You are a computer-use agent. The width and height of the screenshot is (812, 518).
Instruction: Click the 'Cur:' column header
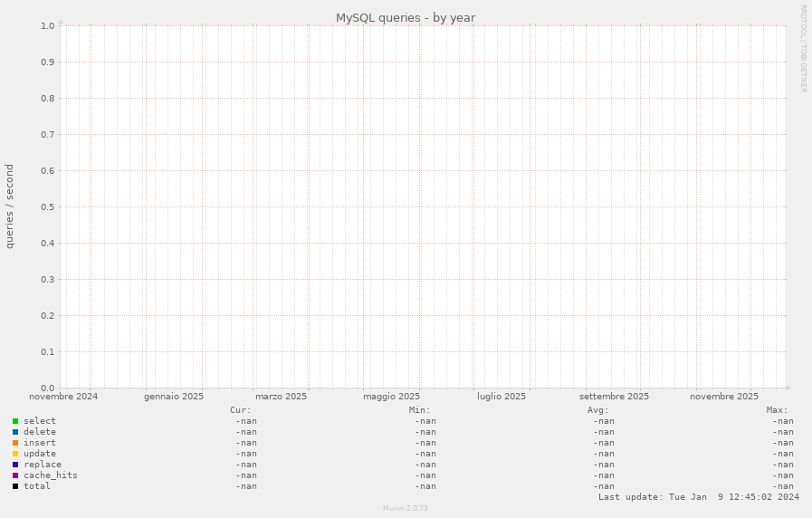[240, 410]
